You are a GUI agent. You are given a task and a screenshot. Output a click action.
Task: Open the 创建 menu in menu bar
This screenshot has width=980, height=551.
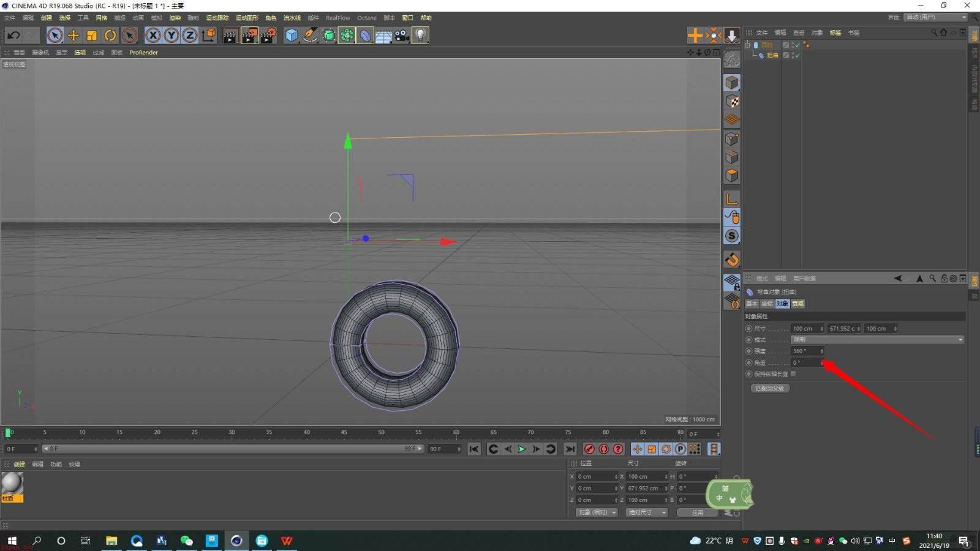tap(47, 18)
